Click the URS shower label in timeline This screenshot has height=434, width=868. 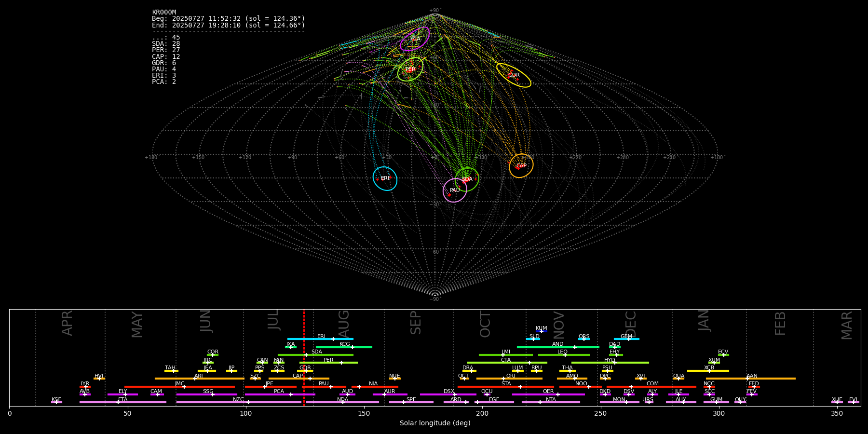[648, 400]
